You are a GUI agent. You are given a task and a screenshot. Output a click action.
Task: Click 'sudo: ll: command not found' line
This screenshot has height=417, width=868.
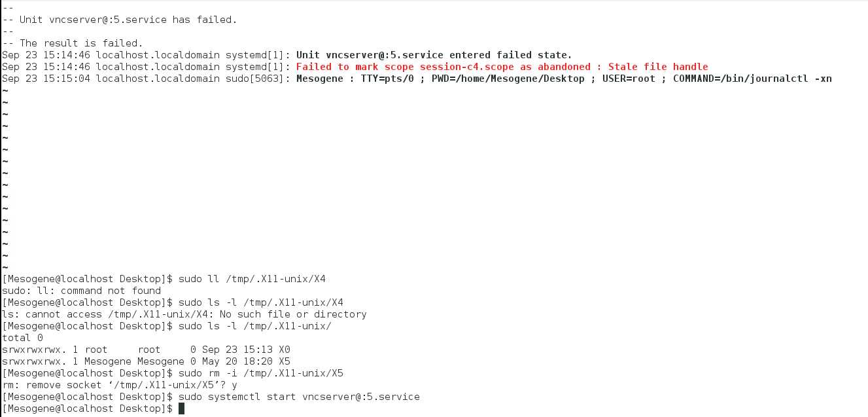click(82, 291)
